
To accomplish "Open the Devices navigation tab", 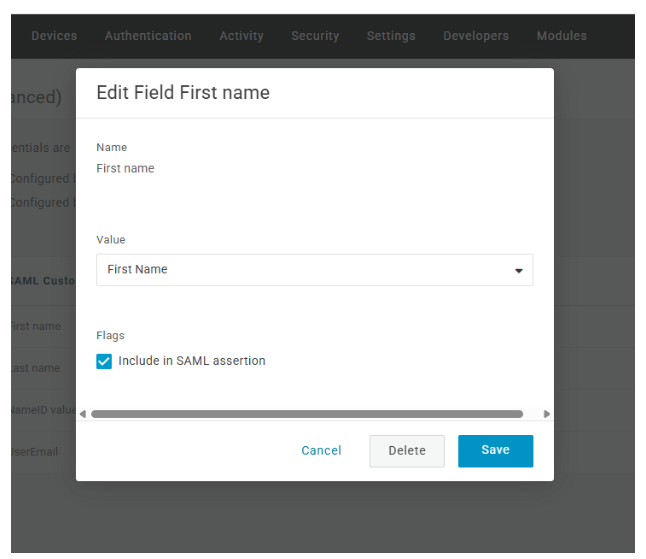I will pos(54,36).
